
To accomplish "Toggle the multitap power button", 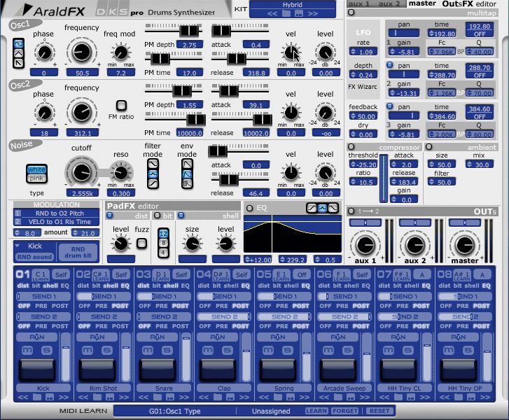I will click(x=351, y=13).
